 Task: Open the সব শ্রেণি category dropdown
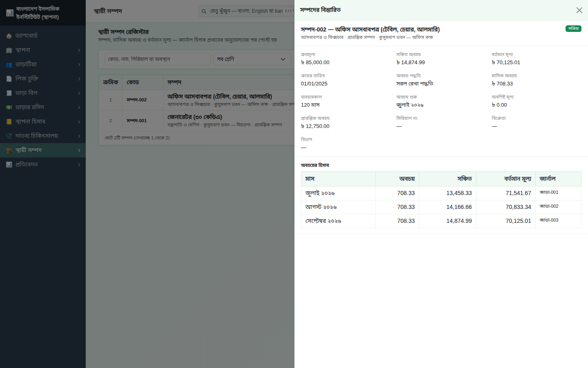(x=252, y=59)
